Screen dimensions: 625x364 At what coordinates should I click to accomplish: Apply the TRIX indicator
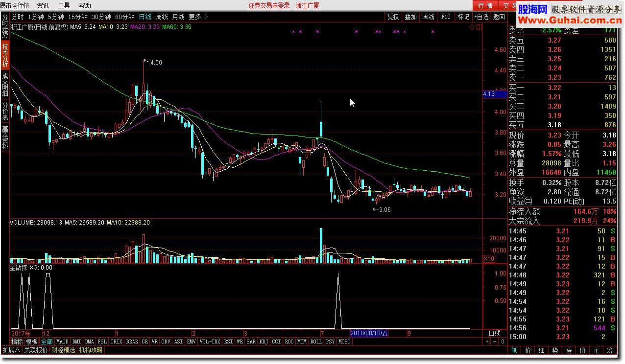coord(116,341)
